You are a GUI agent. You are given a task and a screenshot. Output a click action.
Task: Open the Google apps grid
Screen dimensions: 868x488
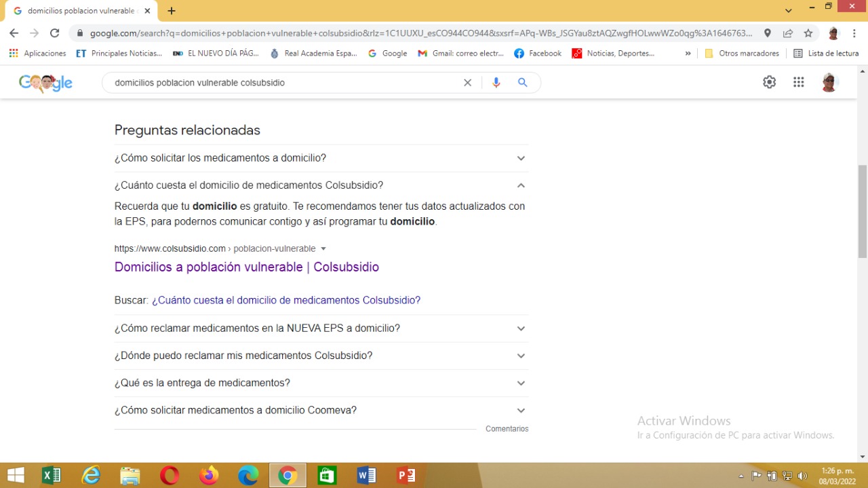pos(799,82)
